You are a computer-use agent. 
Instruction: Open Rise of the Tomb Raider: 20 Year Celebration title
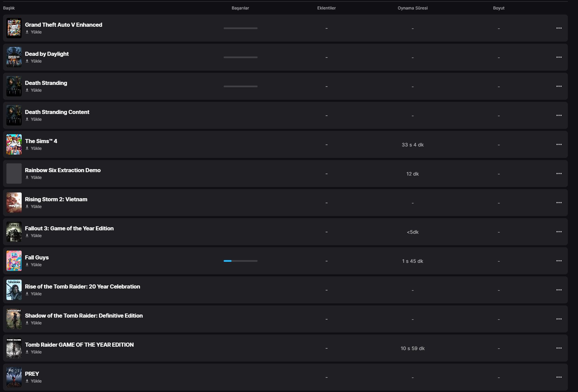tap(82, 286)
